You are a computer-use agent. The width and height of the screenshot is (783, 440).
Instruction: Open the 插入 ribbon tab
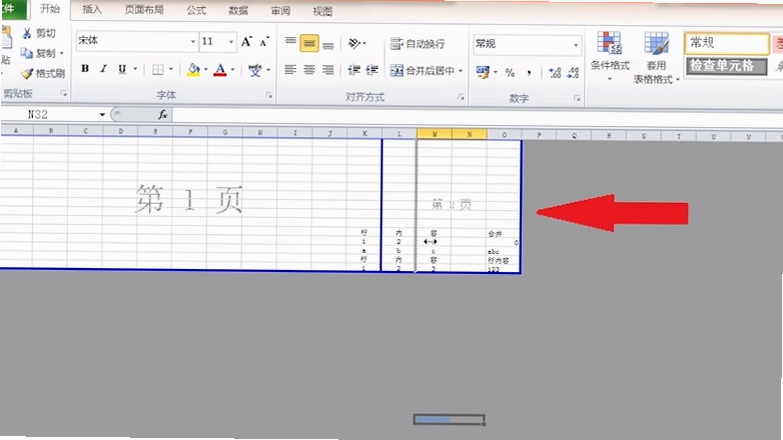click(91, 9)
